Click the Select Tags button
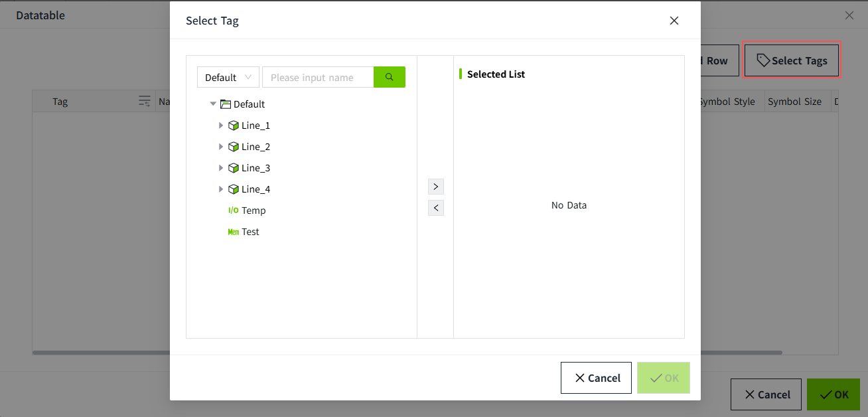Image resolution: width=868 pixels, height=417 pixels. pyautogui.click(x=792, y=60)
